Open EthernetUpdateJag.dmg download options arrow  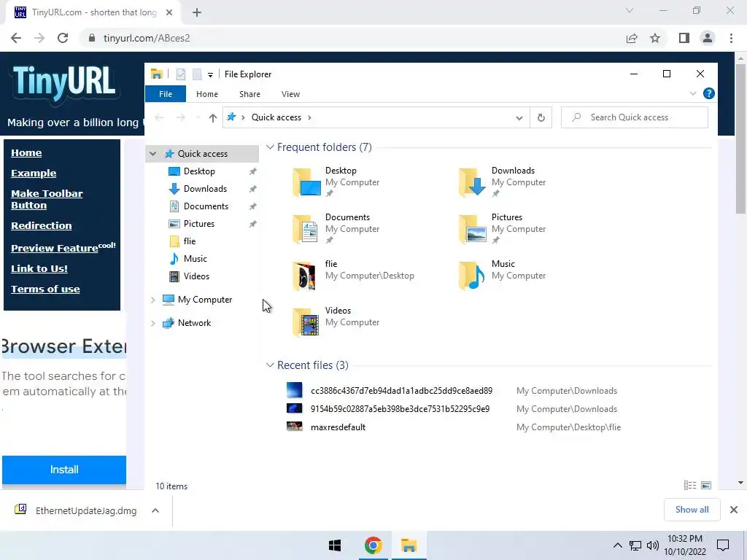155,511
